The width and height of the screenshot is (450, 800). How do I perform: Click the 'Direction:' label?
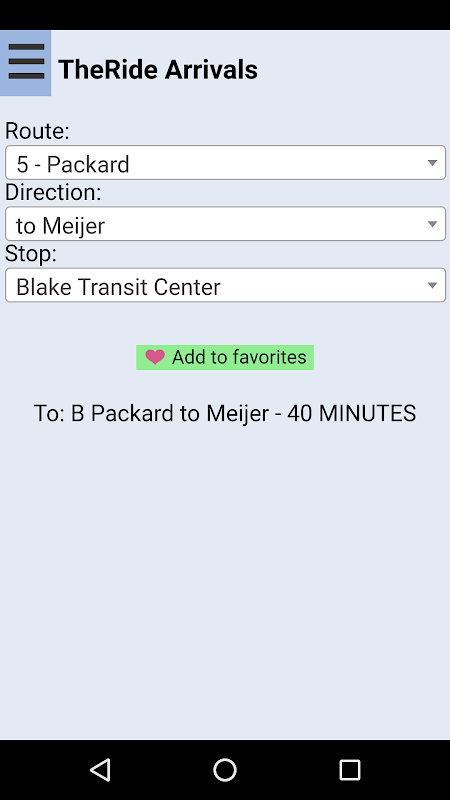tap(54, 192)
